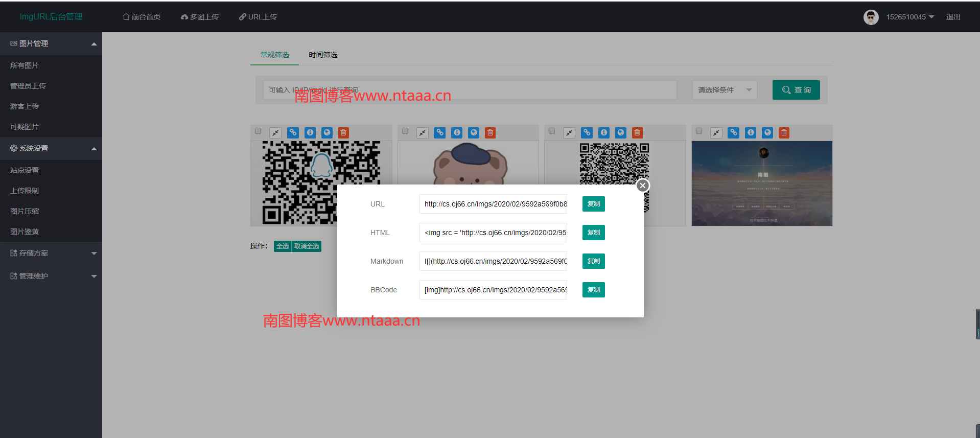Open 多图上传 in the top navigation
980x438 pixels.
200,17
